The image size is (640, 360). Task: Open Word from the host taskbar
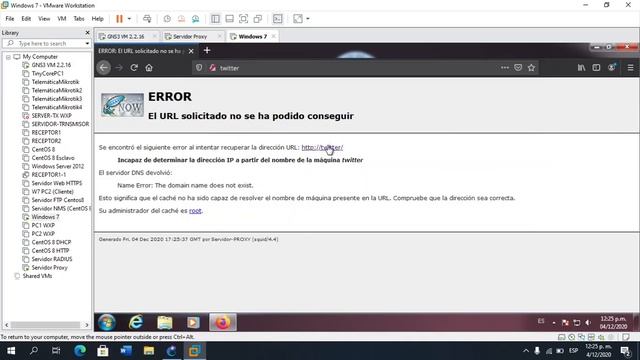click(126, 351)
